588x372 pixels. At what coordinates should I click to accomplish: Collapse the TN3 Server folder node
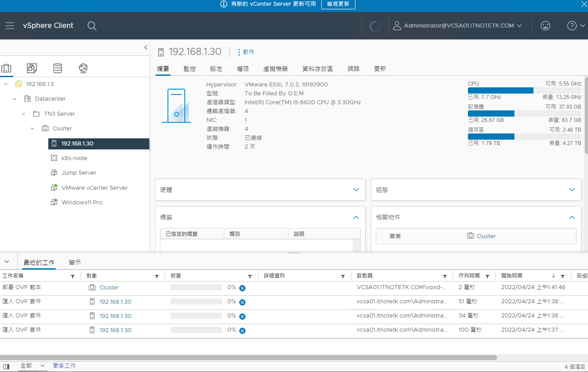(23, 114)
